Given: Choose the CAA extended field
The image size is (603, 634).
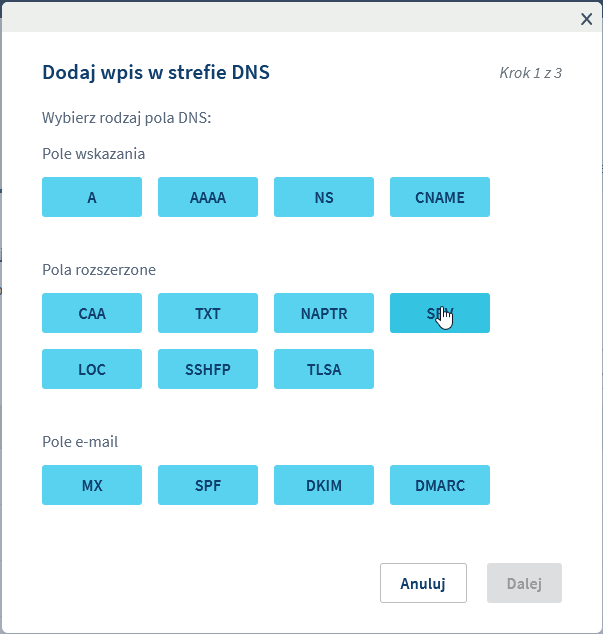Looking at the screenshot, I should pyautogui.click(x=92, y=313).
